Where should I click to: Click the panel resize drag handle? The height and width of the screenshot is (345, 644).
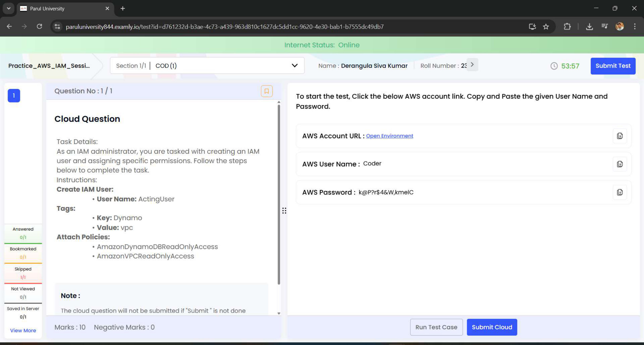click(284, 211)
